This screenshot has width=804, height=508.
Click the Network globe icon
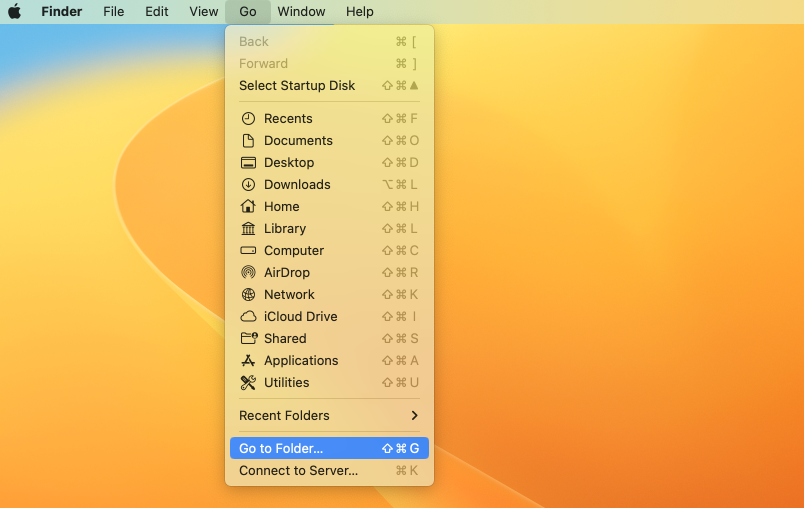(248, 294)
